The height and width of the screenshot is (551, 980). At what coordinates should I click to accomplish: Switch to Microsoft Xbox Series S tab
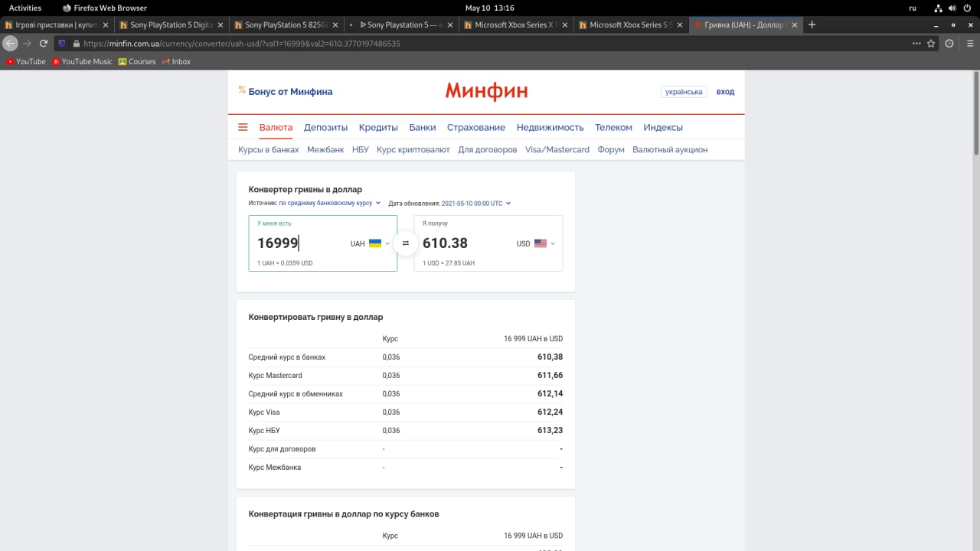click(632, 24)
